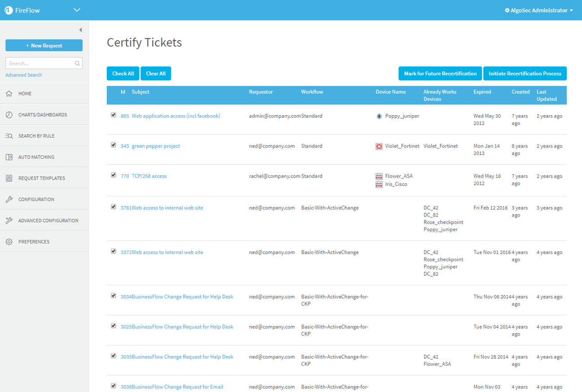This screenshot has width=582, height=392.
Task: Click the Home icon in sidebar
Action: (9, 94)
